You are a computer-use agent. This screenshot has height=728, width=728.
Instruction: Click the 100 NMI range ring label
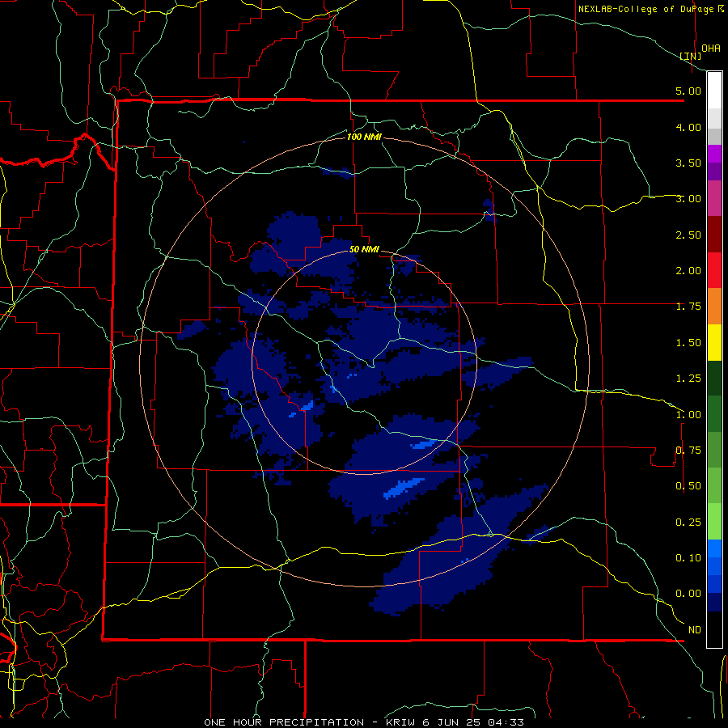364,137
